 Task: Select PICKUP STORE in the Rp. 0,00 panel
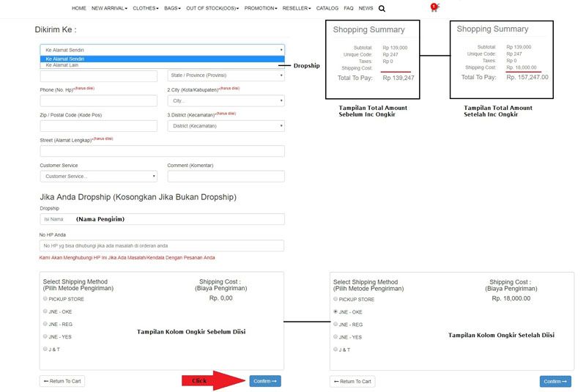(x=46, y=299)
